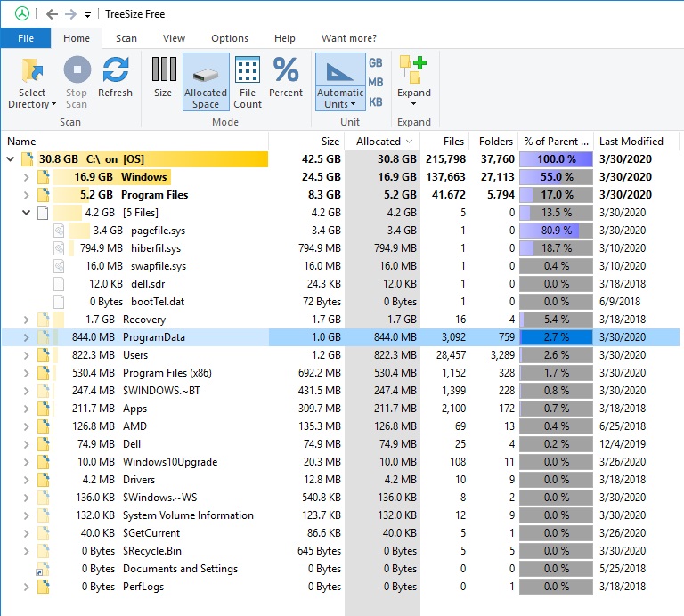Click the Stop Scan icon
The image size is (684, 616).
click(x=77, y=69)
